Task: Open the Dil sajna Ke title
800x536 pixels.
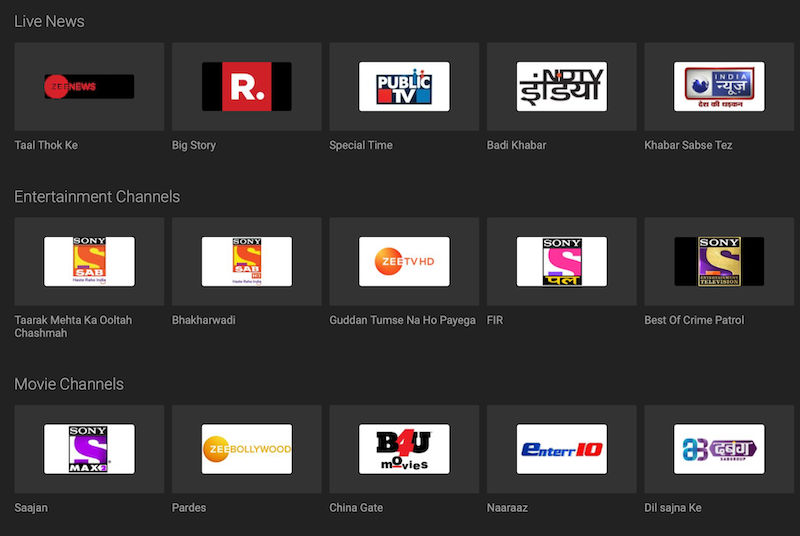Action: [x=672, y=508]
